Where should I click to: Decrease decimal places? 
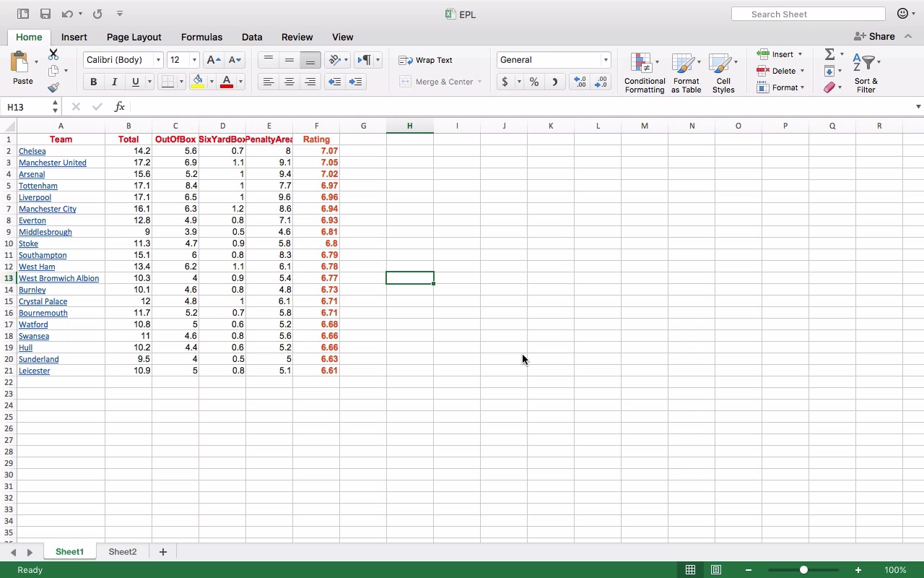(x=601, y=82)
